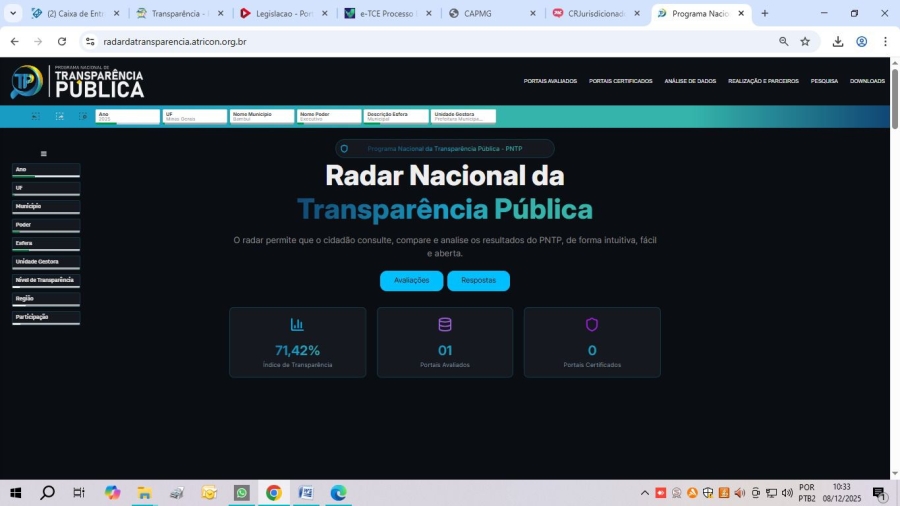The width and height of the screenshot is (900, 506).
Task: Open the Análise de Dados menu item
Action: [690, 81]
